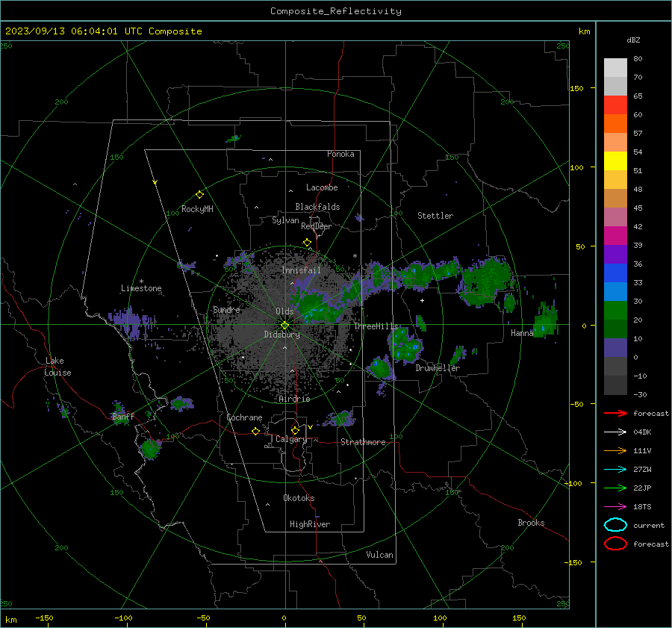672x628 pixels.
Task: Click the green echo cell southwest of Banff
Action: click(150, 449)
